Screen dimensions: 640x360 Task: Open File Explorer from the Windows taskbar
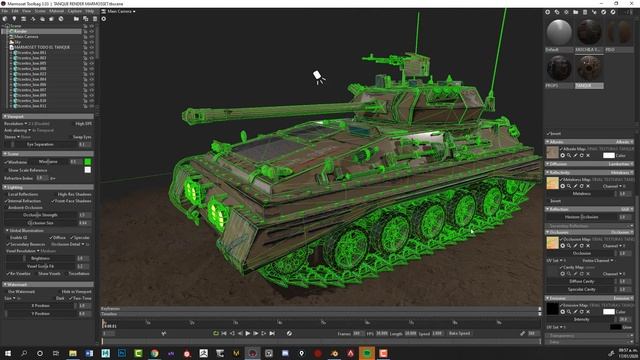click(73, 353)
